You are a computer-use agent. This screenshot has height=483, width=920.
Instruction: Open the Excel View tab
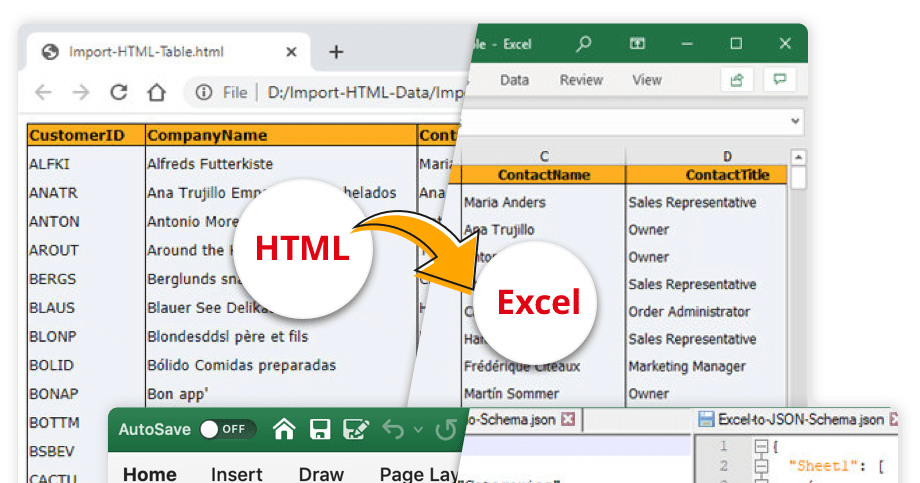tap(647, 80)
